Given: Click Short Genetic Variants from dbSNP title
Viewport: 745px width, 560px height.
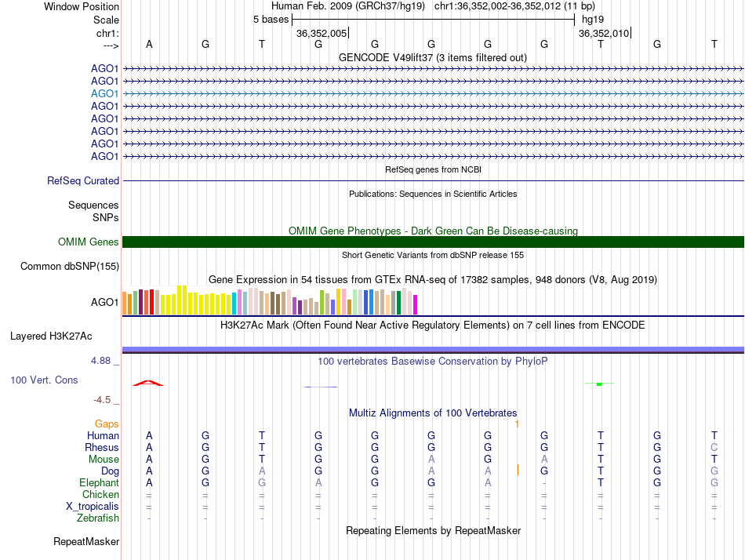Looking at the screenshot, I should (x=433, y=255).
